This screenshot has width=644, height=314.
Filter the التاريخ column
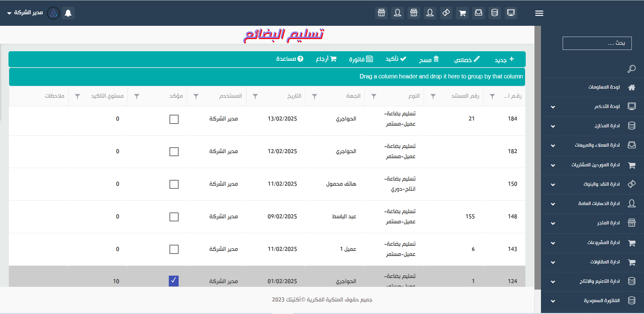(x=255, y=96)
